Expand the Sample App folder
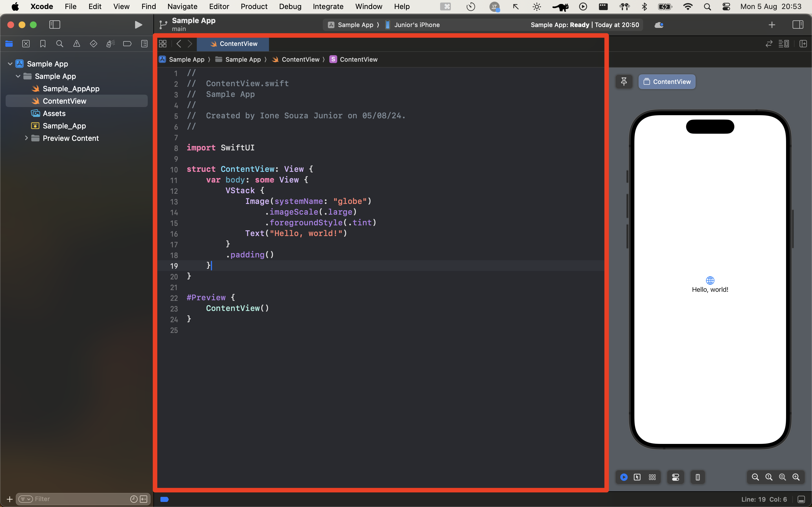The height and width of the screenshot is (507, 812). point(18,76)
